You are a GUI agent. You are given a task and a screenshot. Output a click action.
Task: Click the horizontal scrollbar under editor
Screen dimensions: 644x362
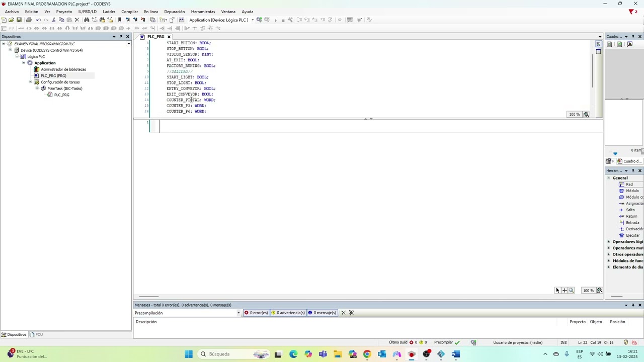149,297
